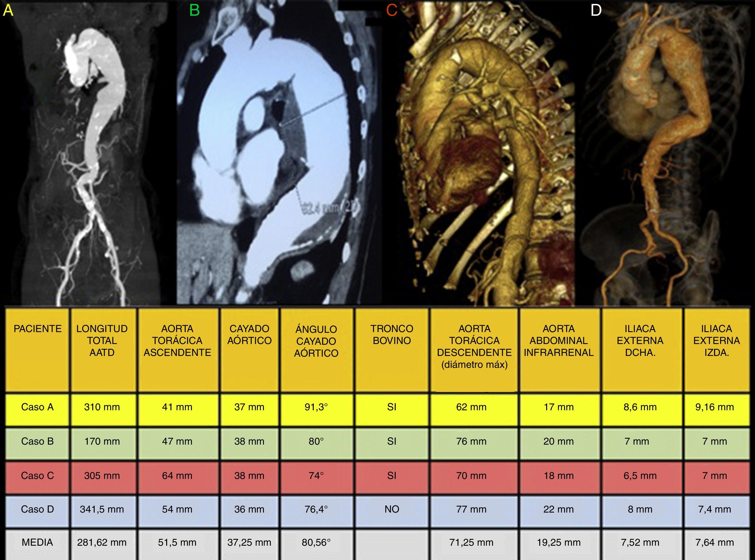Select the ÁNGULO CAYADO AÓRTICO header

[x=316, y=341]
